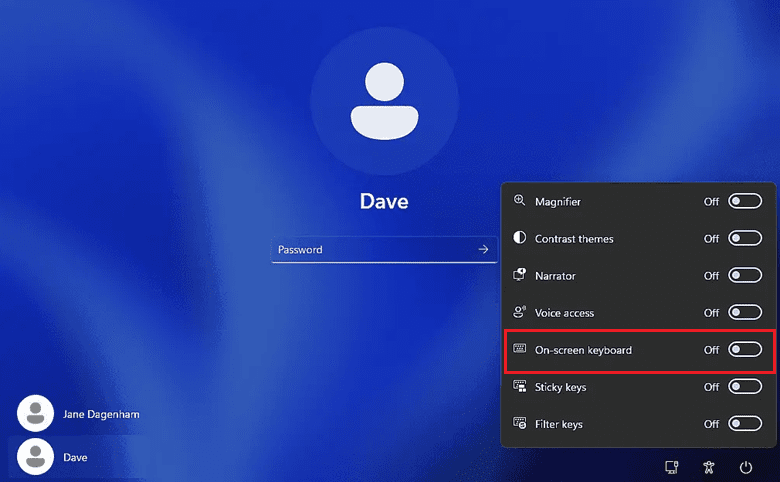780x482 pixels.
Task: Click the large Dave username heading
Action: click(384, 201)
